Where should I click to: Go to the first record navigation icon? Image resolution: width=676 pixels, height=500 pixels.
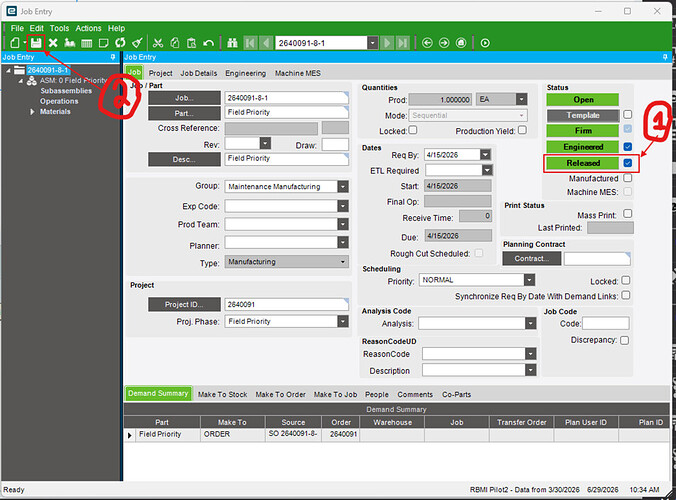(250, 43)
